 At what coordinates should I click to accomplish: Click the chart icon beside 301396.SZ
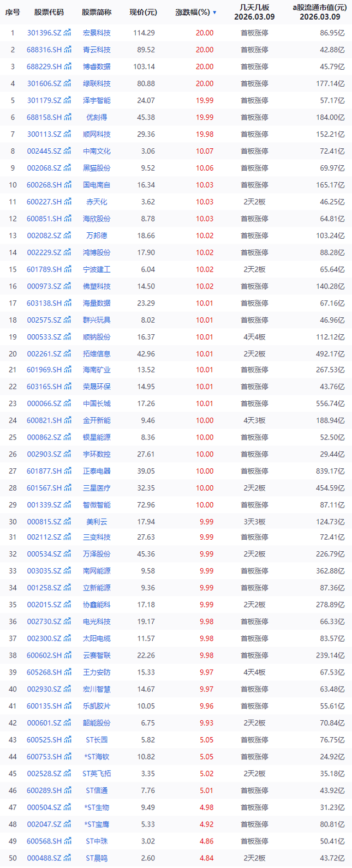(68, 33)
